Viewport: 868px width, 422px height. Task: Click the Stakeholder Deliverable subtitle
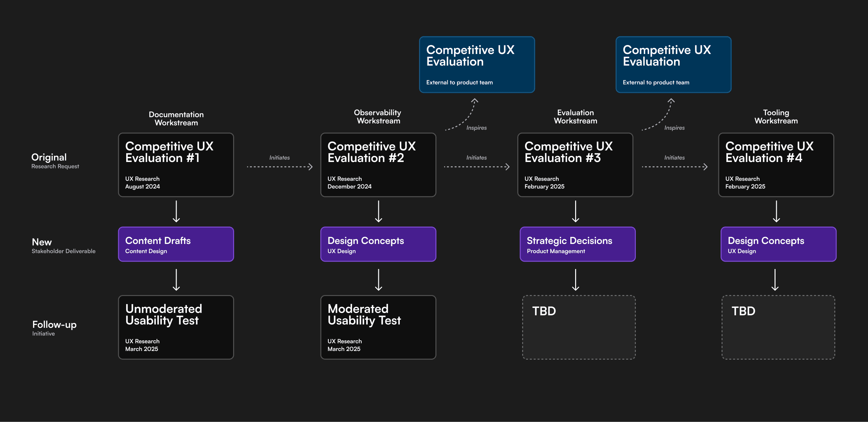(64, 251)
